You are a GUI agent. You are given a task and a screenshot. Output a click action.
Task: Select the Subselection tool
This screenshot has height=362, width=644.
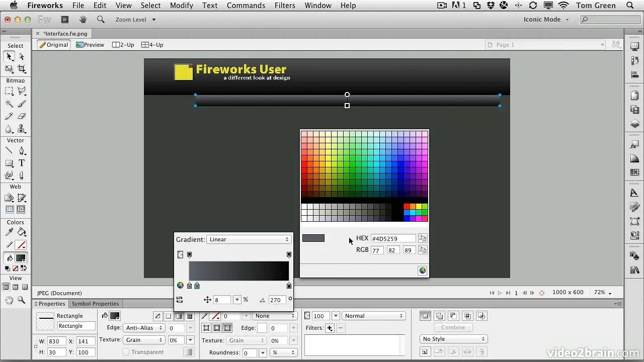[x=22, y=57]
